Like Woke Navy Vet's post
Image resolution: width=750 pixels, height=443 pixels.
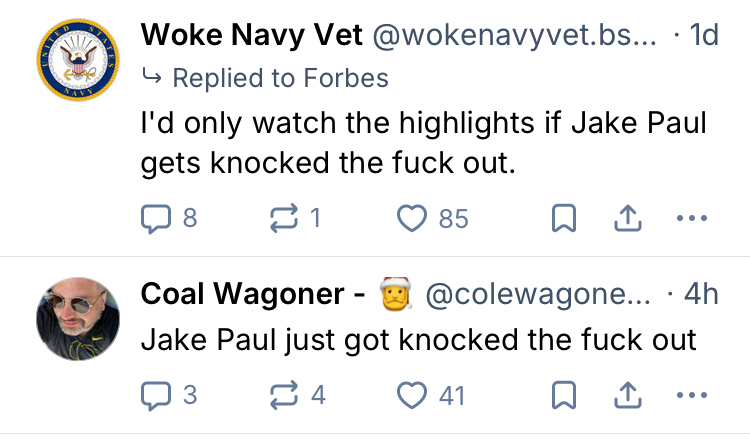tap(412, 218)
